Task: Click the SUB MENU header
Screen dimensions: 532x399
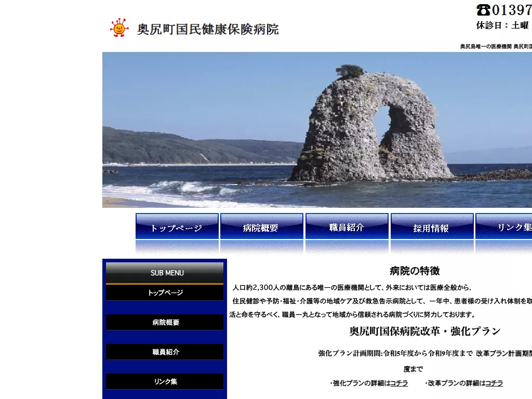Action: click(x=165, y=273)
